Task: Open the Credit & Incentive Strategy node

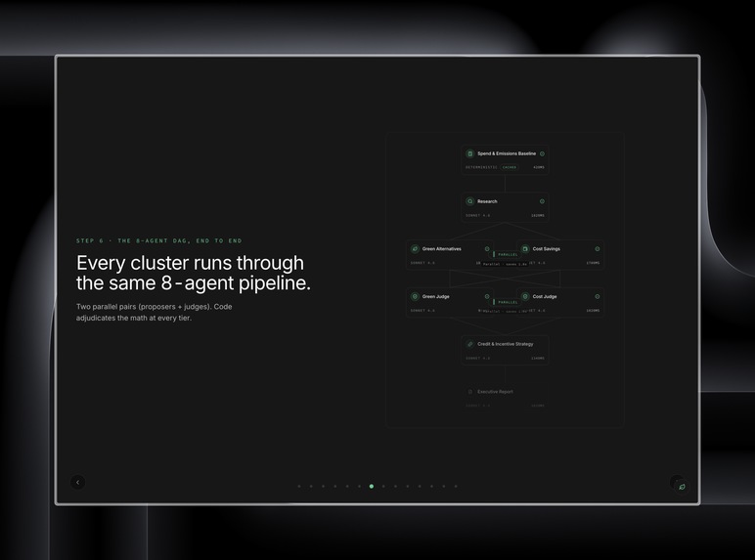Action: tap(505, 350)
